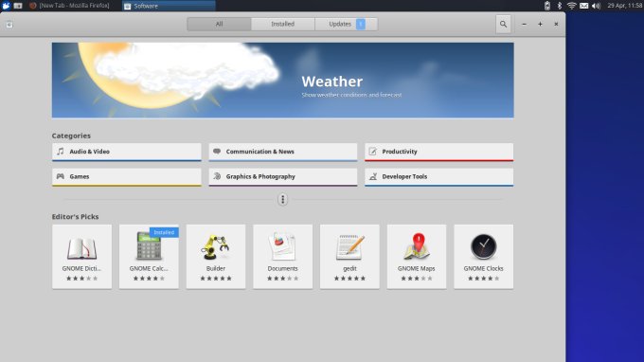Click the updates count badge

360,25
